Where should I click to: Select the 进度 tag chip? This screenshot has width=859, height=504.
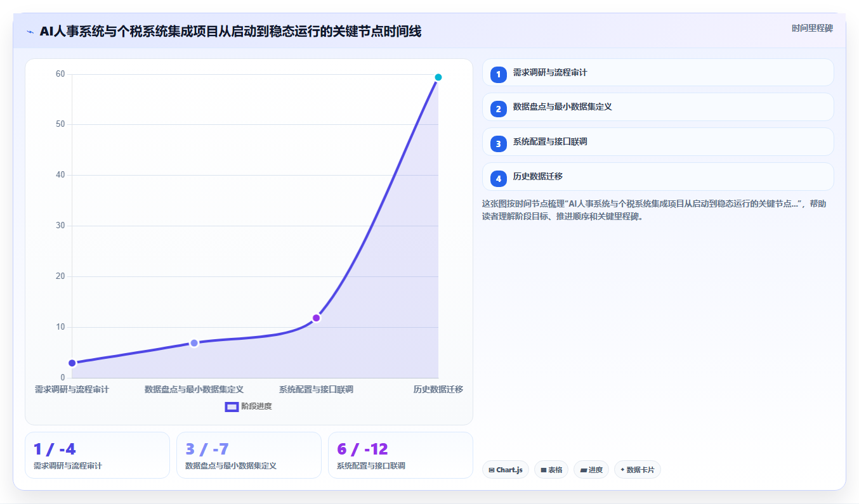[x=591, y=470]
